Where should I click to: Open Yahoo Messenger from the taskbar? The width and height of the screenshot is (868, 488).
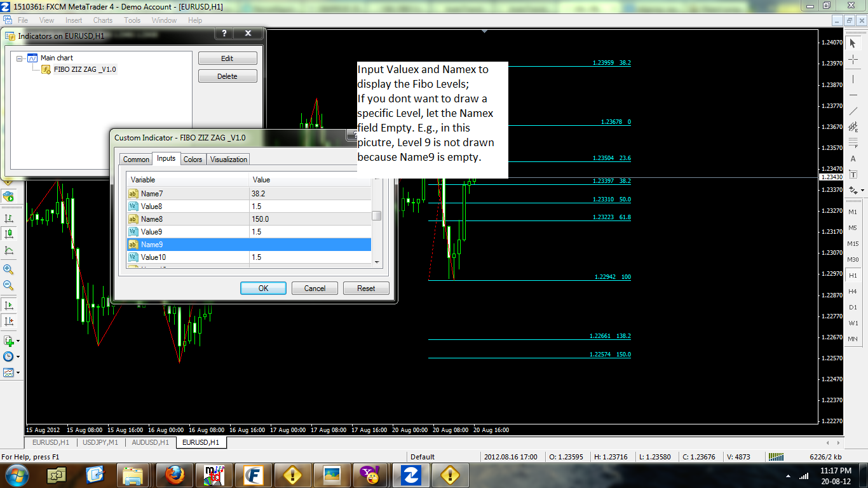pos(370,475)
